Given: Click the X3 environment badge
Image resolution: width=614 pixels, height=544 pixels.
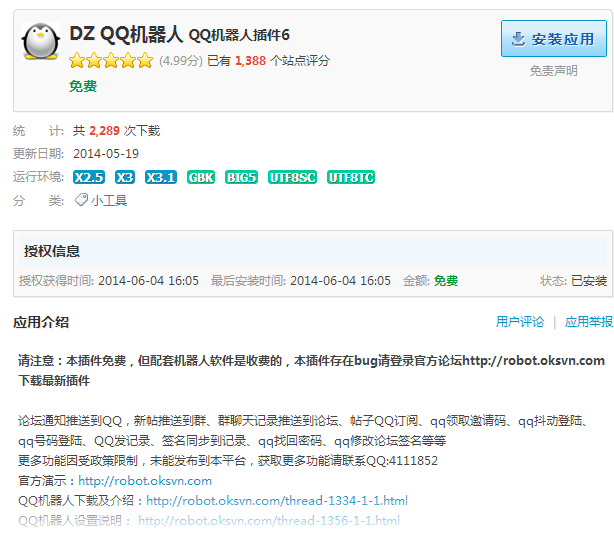Looking at the screenshot, I should click(125, 177).
